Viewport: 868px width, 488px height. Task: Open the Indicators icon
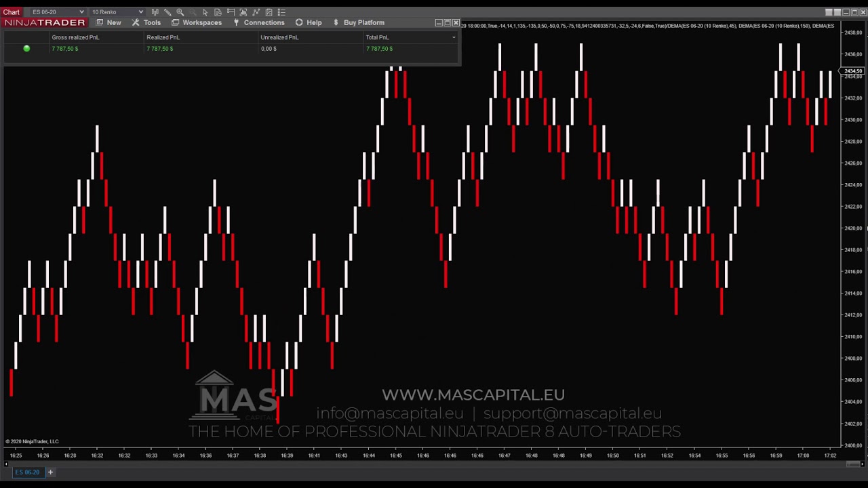(x=256, y=12)
